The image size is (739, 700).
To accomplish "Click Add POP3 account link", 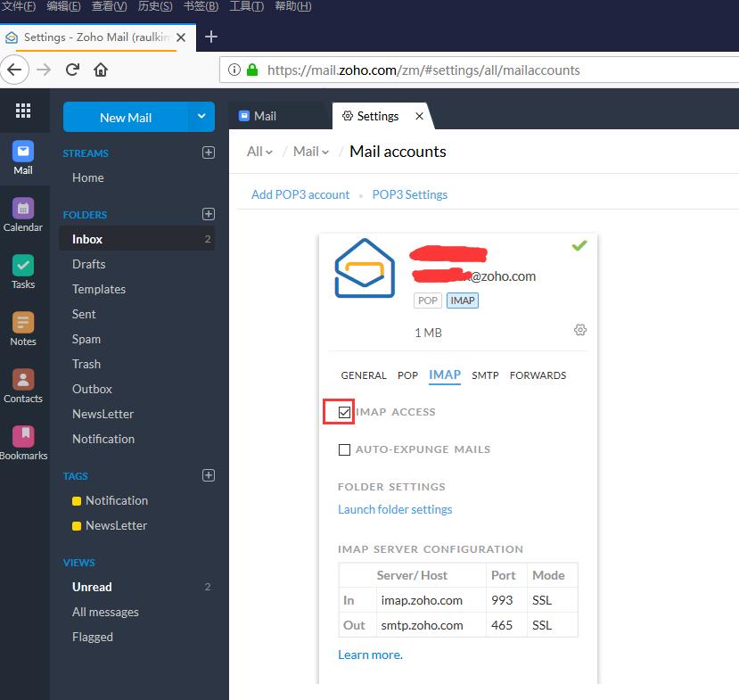I will click(300, 194).
